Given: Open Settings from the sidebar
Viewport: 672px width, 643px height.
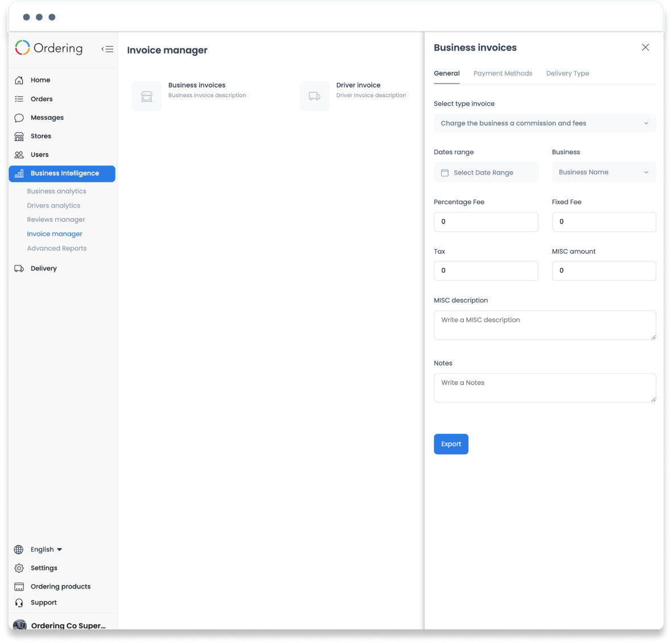Looking at the screenshot, I should click(44, 569).
